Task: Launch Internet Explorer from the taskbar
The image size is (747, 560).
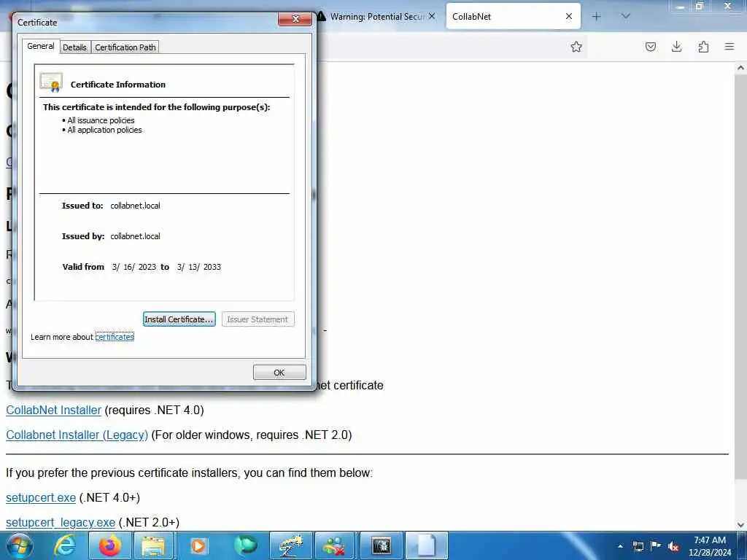Action: pyautogui.click(x=64, y=545)
